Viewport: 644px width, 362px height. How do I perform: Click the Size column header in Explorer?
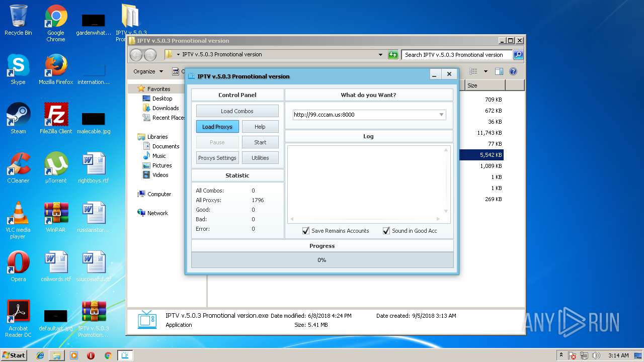click(x=485, y=85)
